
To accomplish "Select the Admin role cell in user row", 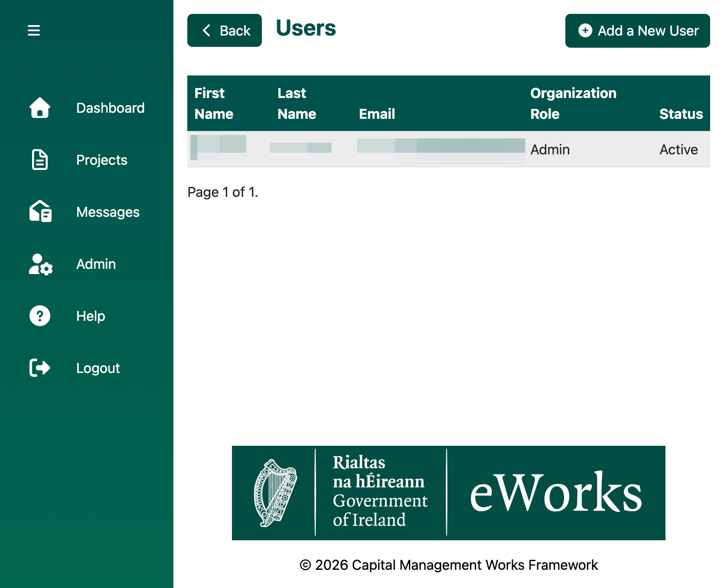I will point(550,150).
